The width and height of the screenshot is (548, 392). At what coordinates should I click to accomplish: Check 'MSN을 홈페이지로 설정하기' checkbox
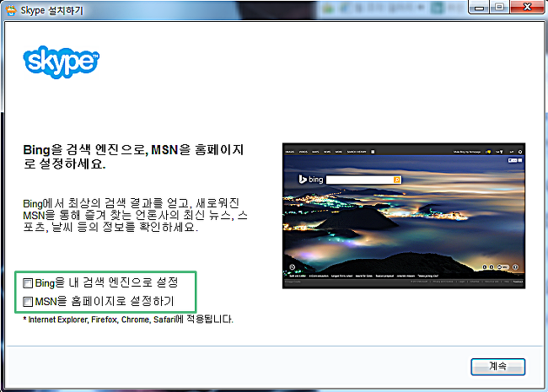pos(28,302)
